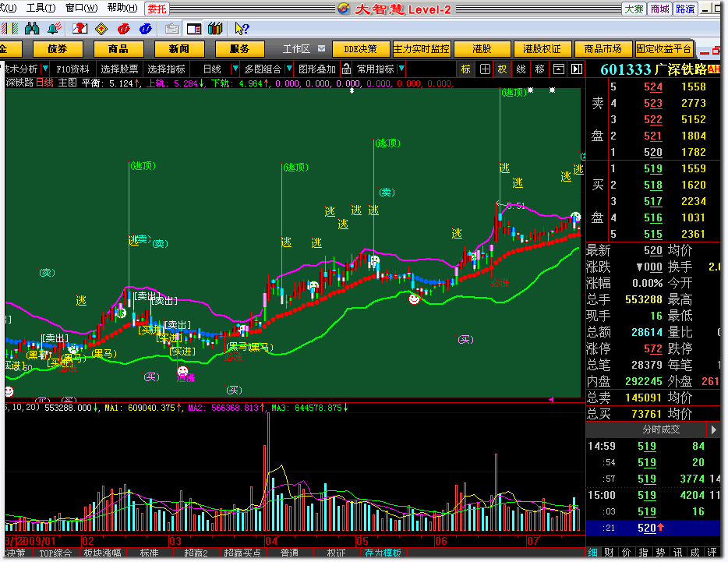Click the 存为模板 save template tab

[x=383, y=553]
